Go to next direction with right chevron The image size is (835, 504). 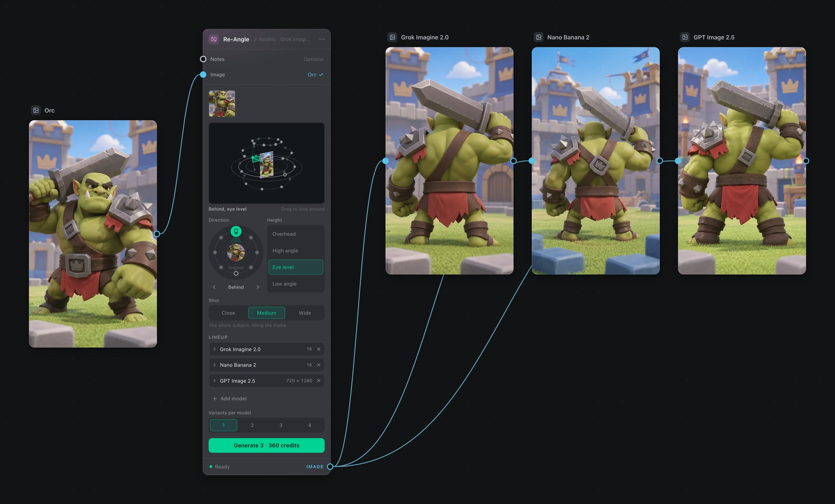click(258, 287)
